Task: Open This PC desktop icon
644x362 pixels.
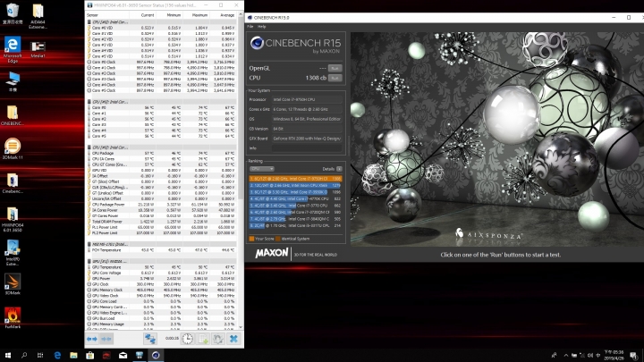Action: coord(13,81)
